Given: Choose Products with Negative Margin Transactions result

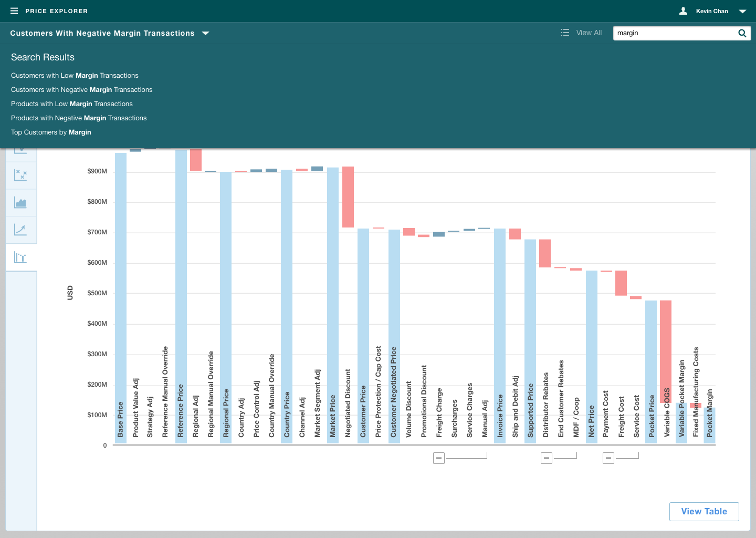Looking at the screenshot, I should click(79, 118).
